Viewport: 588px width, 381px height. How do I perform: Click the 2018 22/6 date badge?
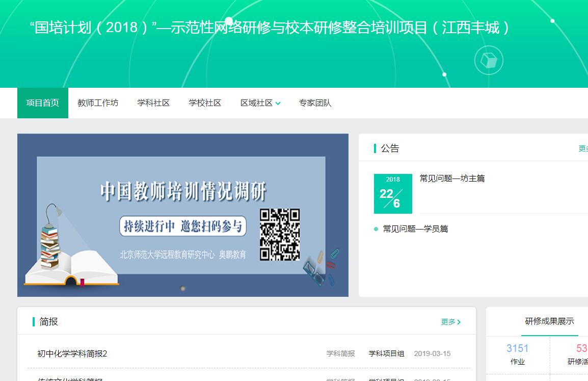393,194
